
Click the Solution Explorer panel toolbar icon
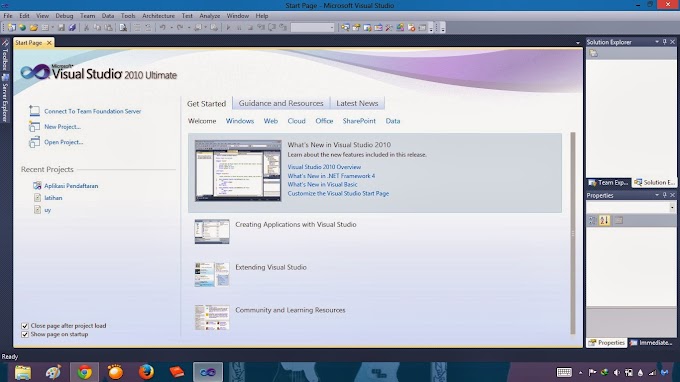593,53
